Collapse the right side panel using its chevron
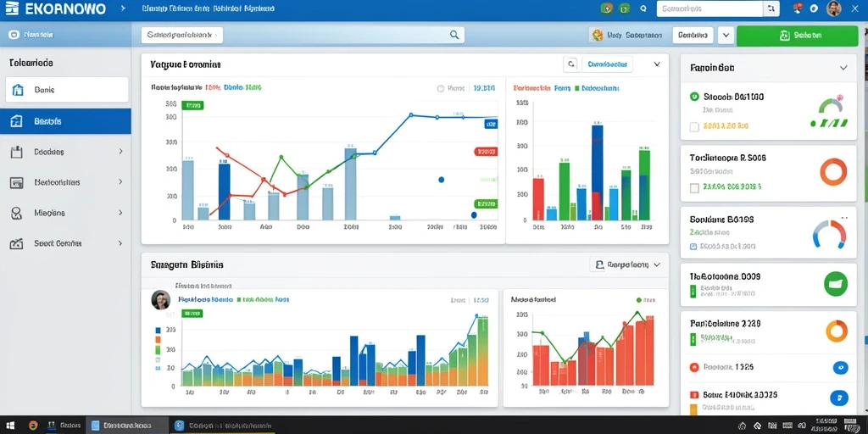Screen dimensions: 868x434 click(x=843, y=68)
